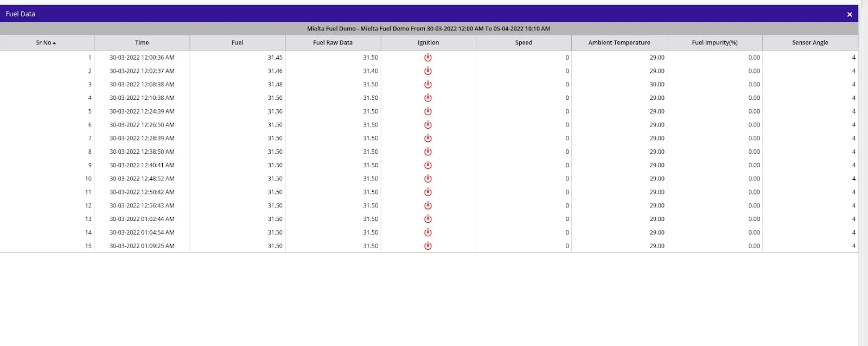
Task: Sort table by Time column header
Action: click(x=142, y=42)
